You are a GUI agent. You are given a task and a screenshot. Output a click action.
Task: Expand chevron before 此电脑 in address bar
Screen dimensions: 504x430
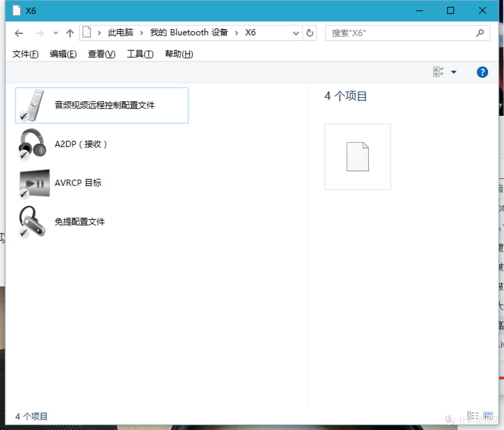pos(99,33)
